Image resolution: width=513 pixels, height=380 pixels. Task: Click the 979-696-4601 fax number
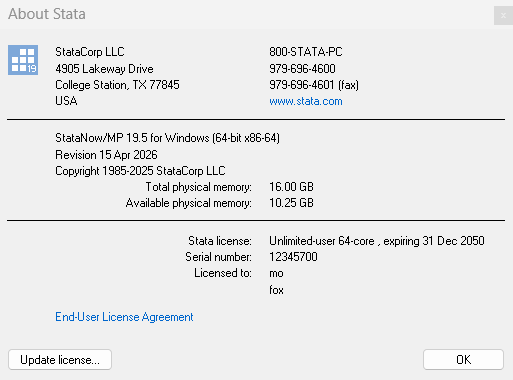314,85
